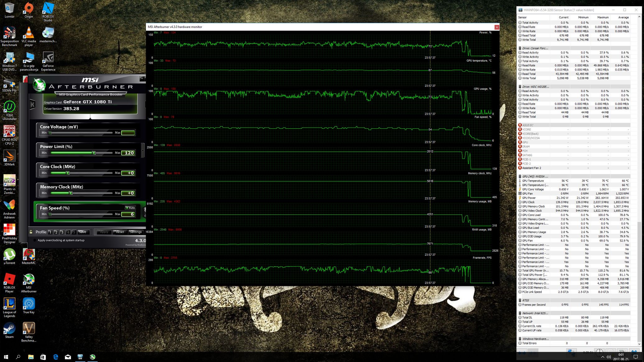Select the GeForce Experience desktop icon
Viewport: 644px width, 362px height.
click(48, 61)
